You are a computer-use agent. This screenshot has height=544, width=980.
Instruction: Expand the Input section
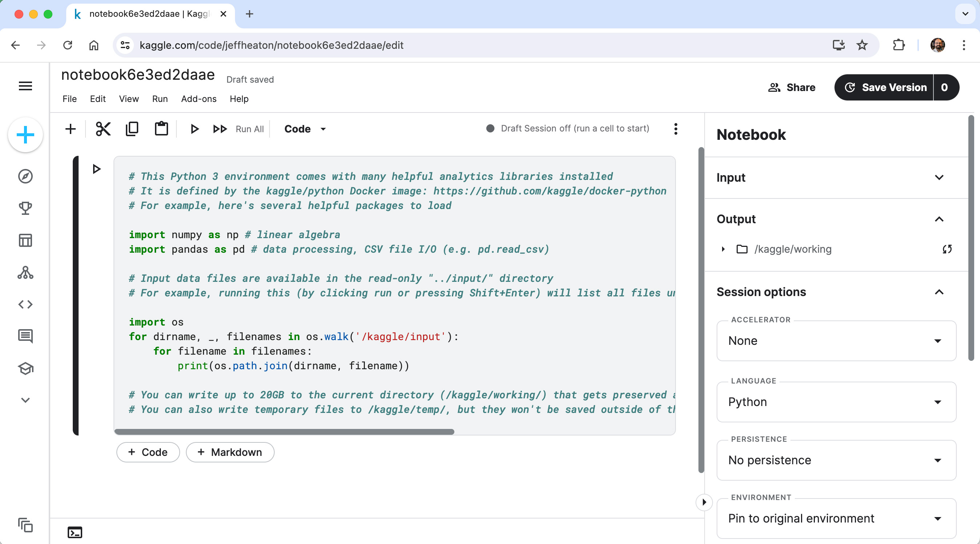pos(940,177)
